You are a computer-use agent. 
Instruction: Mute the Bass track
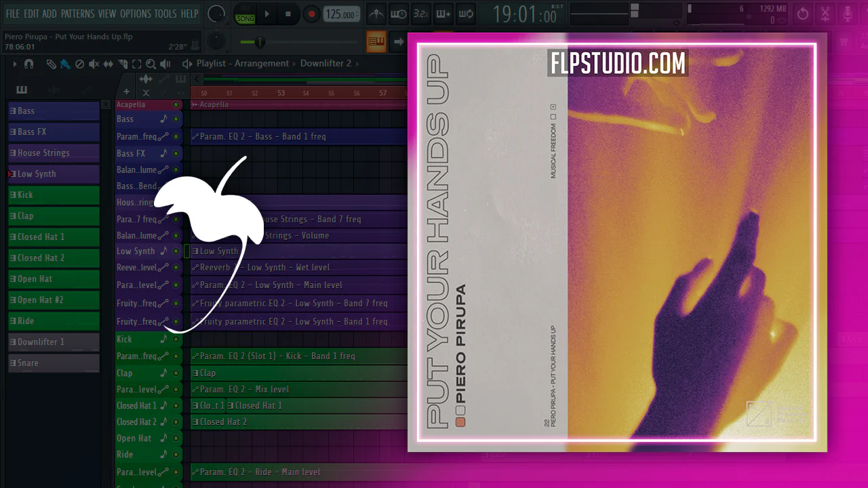176,119
